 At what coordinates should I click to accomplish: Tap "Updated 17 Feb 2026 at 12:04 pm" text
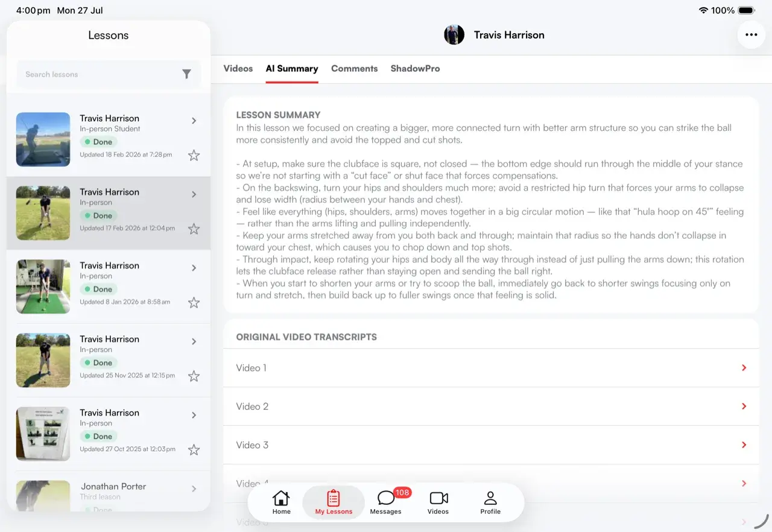point(127,228)
